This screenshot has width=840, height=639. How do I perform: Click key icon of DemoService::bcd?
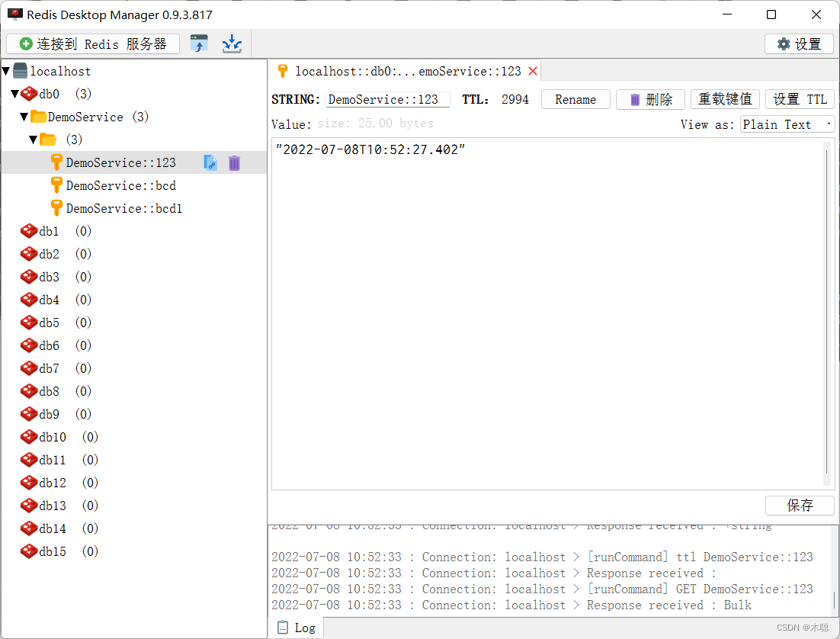[x=56, y=185]
